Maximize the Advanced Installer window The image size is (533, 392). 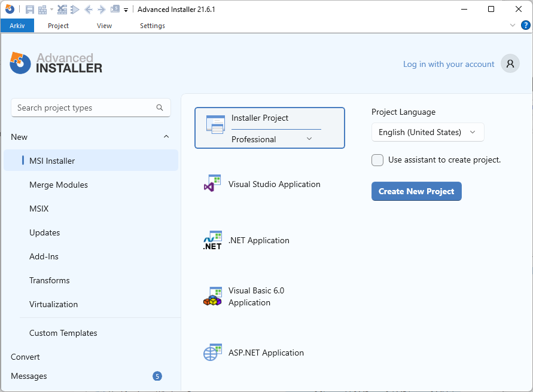point(491,9)
